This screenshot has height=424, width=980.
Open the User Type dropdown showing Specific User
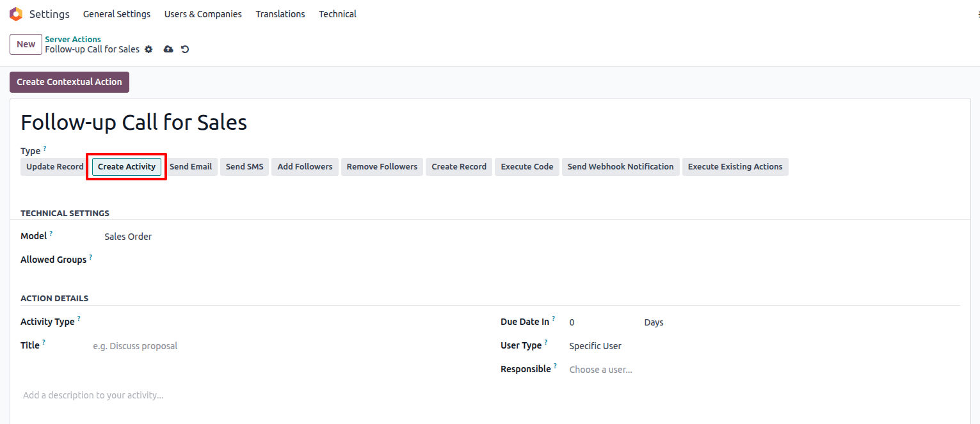(640, 346)
